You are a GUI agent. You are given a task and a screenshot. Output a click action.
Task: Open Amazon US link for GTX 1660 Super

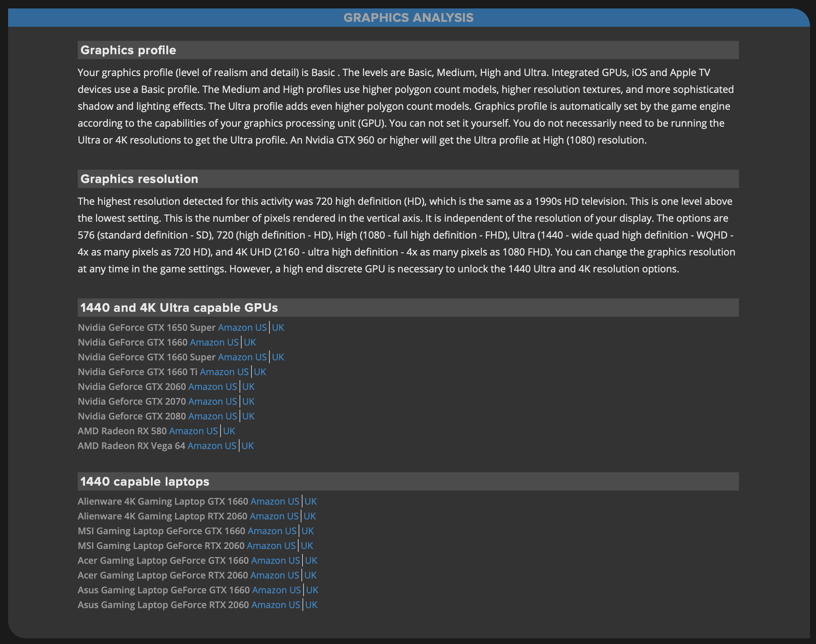(x=242, y=357)
